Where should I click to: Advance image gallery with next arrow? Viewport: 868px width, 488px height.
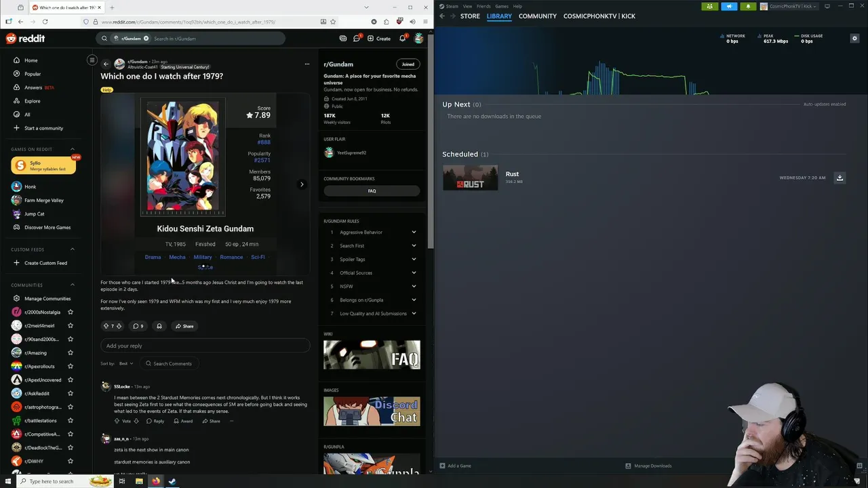tap(302, 184)
